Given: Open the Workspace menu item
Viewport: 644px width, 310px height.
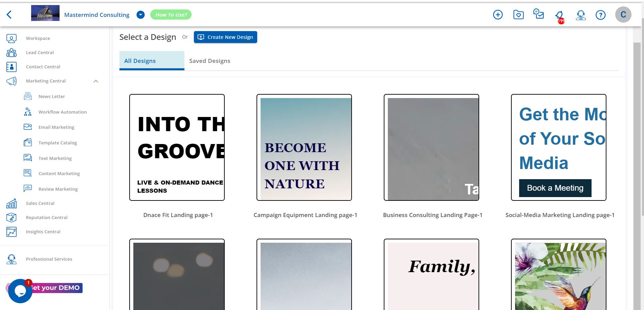Looking at the screenshot, I should [38, 38].
